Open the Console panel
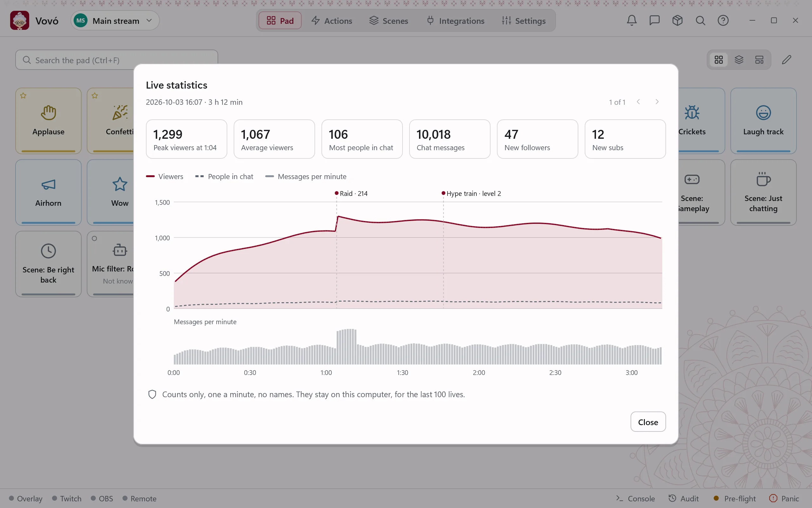Viewport: 812px width, 508px height. point(635,498)
